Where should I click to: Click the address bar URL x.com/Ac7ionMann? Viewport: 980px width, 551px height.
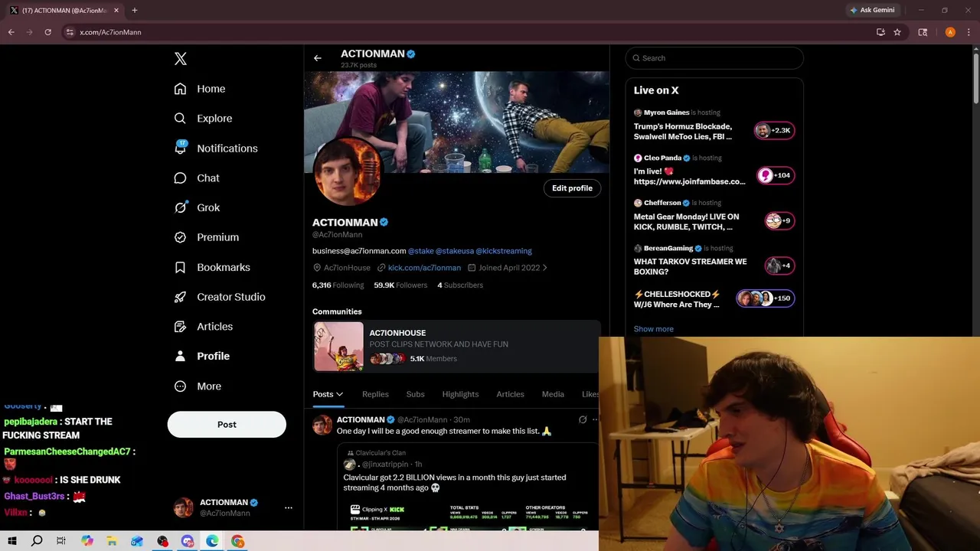(110, 32)
